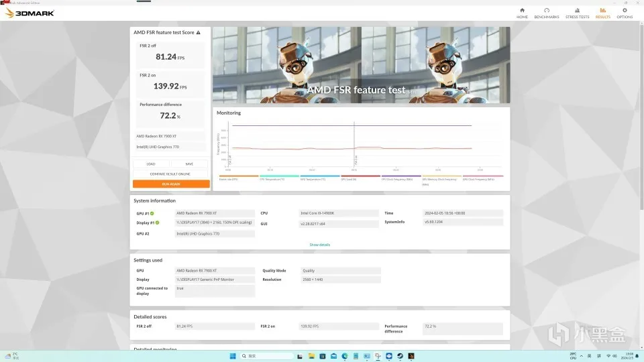The width and height of the screenshot is (644, 362).
Task: Switch to the Results section
Action: (602, 13)
